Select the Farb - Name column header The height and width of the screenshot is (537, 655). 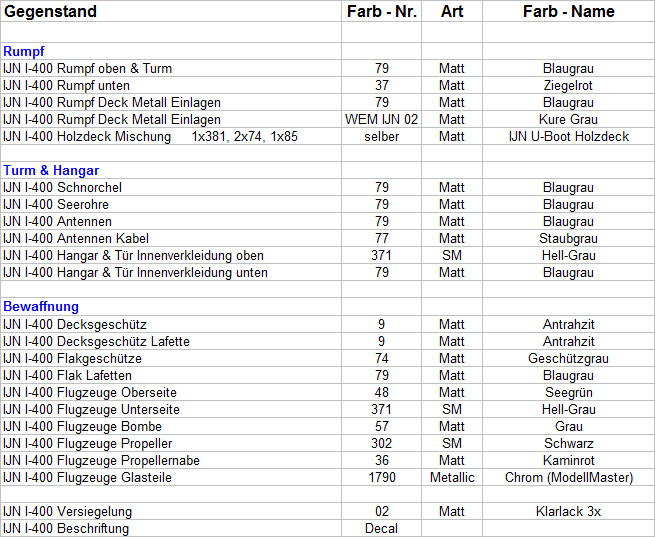coord(568,12)
